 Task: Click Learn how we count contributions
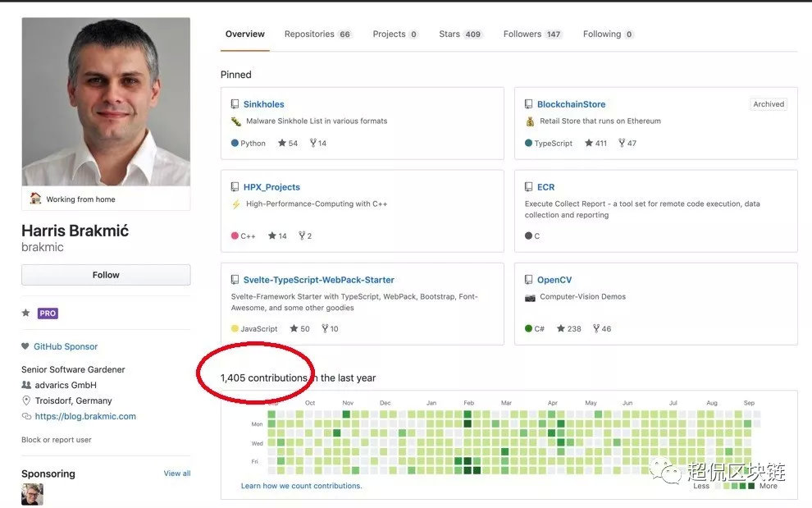301,486
